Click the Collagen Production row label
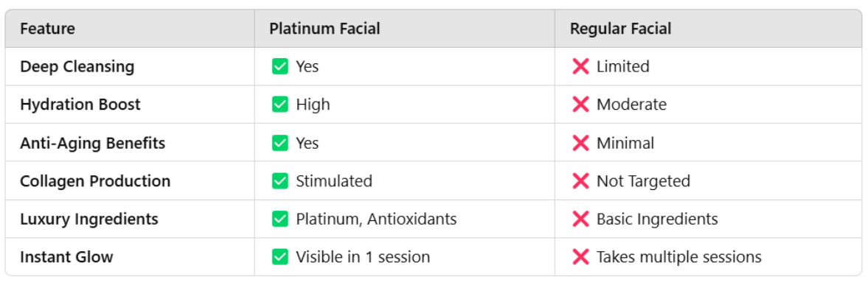 point(95,181)
